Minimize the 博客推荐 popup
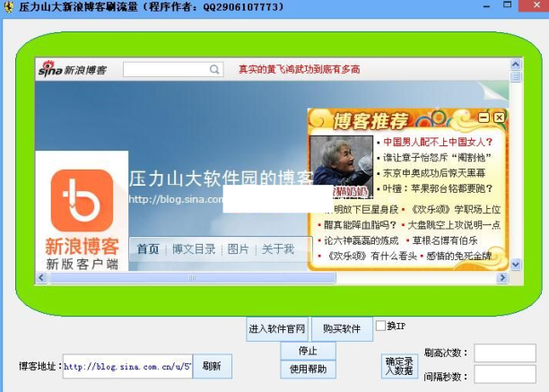The image size is (549, 392). pos(484,117)
